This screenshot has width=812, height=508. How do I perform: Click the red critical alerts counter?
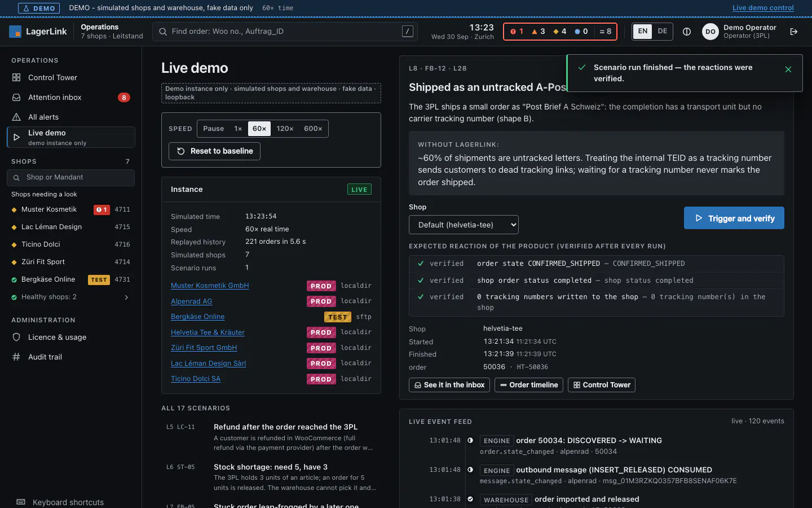tap(517, 32)
